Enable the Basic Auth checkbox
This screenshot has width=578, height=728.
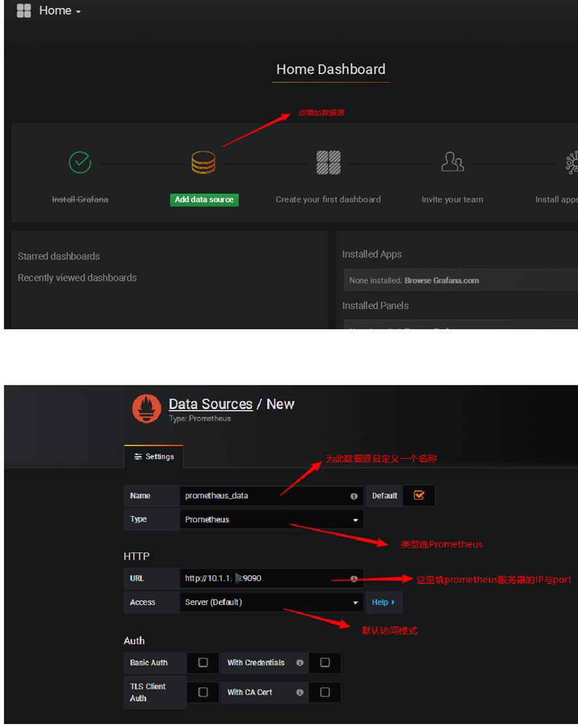coord(203,663)
